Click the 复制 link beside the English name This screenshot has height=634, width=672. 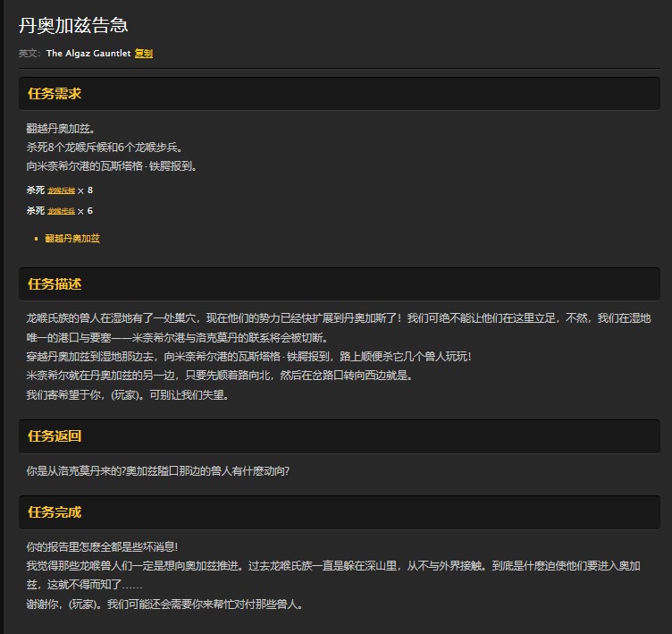click(x=144, y=54)
